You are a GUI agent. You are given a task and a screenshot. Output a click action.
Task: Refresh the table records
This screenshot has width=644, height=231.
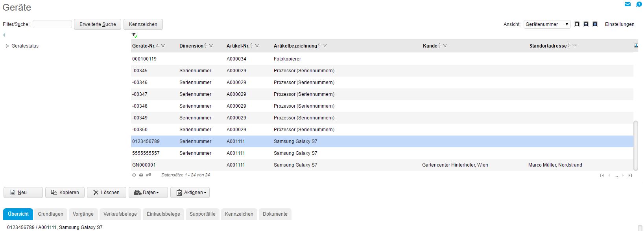point(134,175)
